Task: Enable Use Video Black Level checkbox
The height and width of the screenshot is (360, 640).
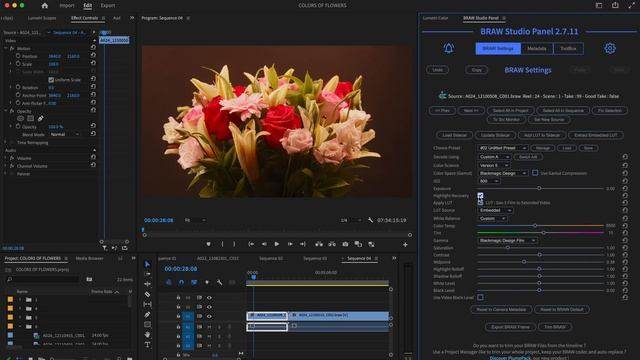Action: (480, 298)
